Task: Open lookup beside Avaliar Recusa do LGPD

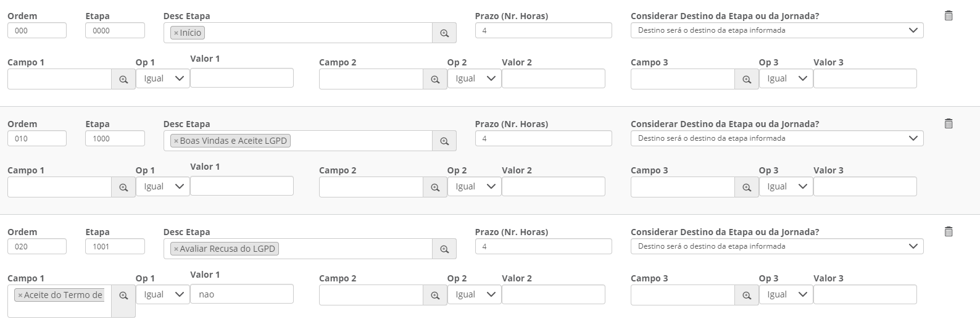Action: (x=444, y=249)
